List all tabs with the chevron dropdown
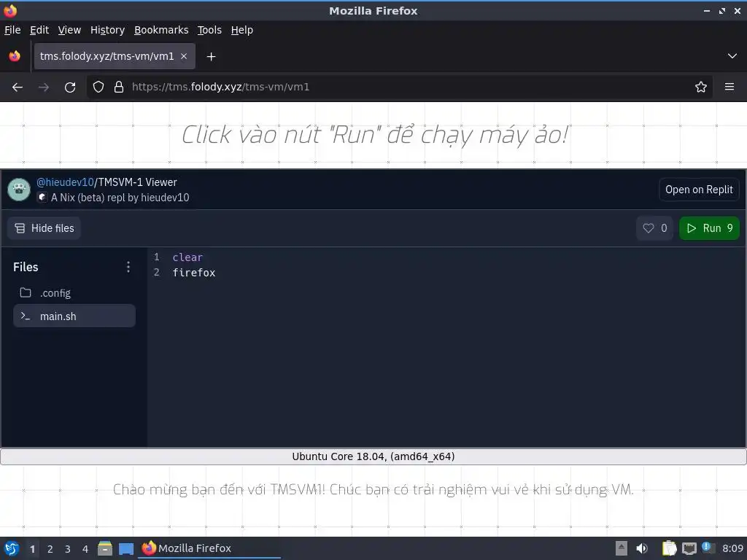 pos(732,56)
